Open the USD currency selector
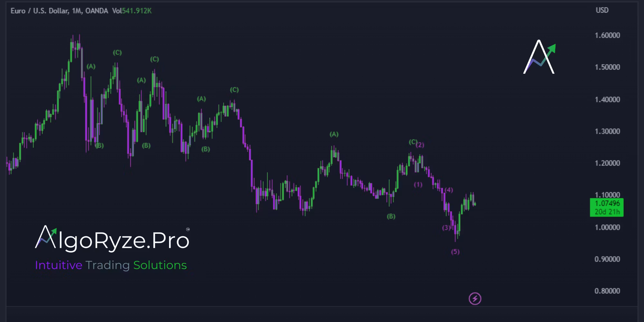Viewport: 644px width, 322px height. tap(602, 10)
